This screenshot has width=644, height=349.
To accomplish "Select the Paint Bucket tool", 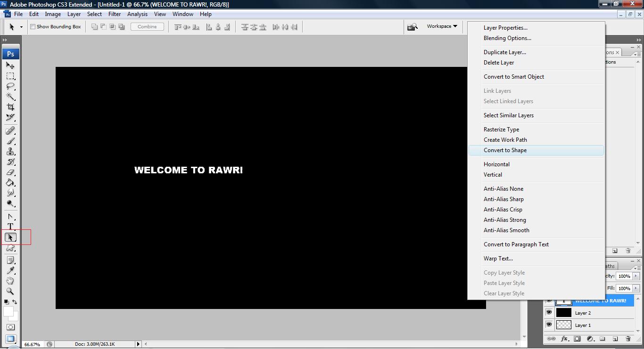I will (10, 183).
